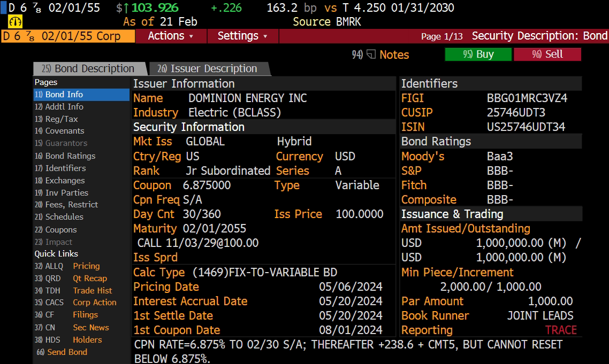Open the Notes link

394,55
